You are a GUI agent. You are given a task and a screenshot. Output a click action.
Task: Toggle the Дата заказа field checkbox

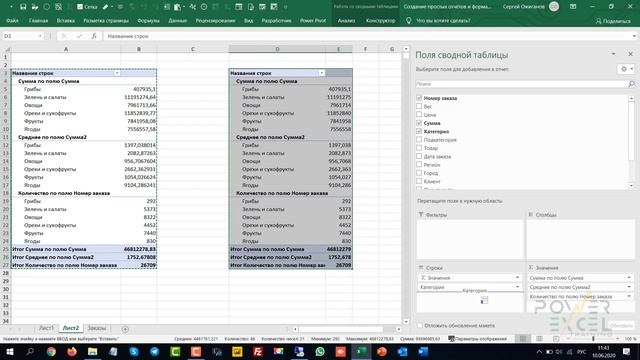419,156
